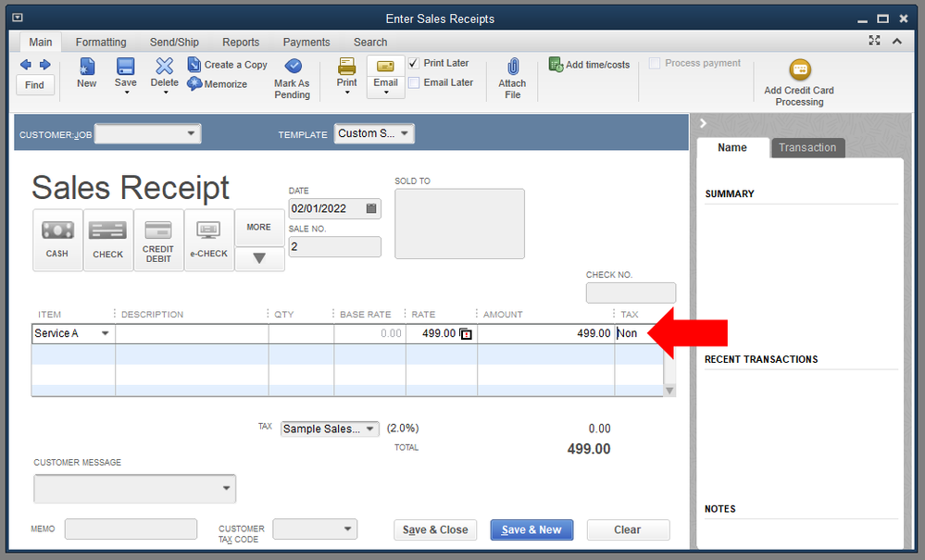The height and width of the screenshot is (560, 925).
Task: Go to next transaction arrow
Action: (x=44, y=64)
